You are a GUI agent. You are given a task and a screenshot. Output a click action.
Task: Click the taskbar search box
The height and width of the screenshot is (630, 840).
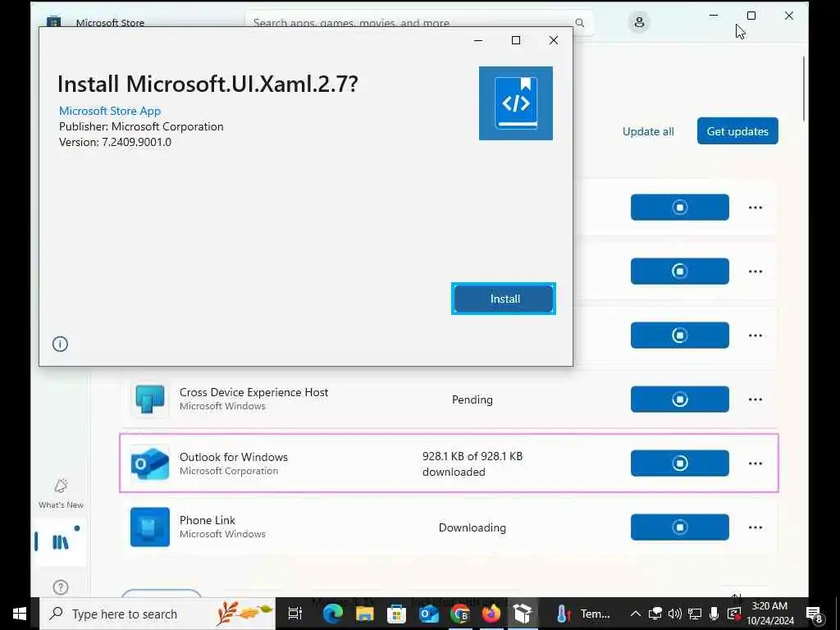click(157, 614)
